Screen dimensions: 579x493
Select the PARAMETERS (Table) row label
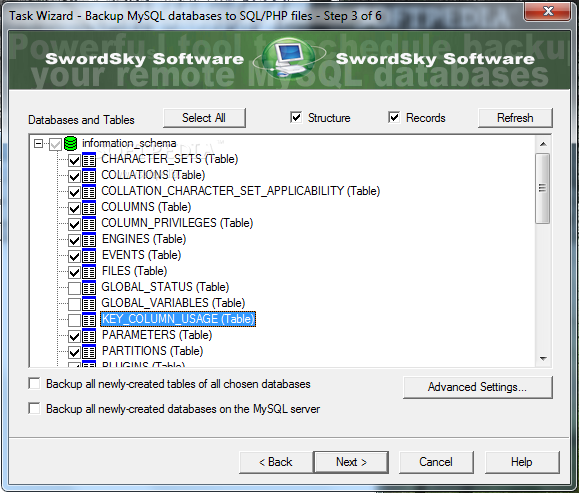(x=157, y=335)
